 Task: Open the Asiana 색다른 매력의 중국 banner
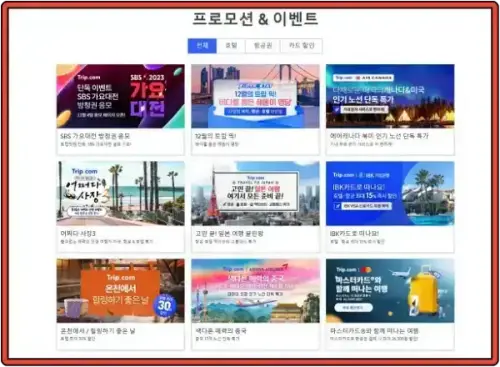255,291
